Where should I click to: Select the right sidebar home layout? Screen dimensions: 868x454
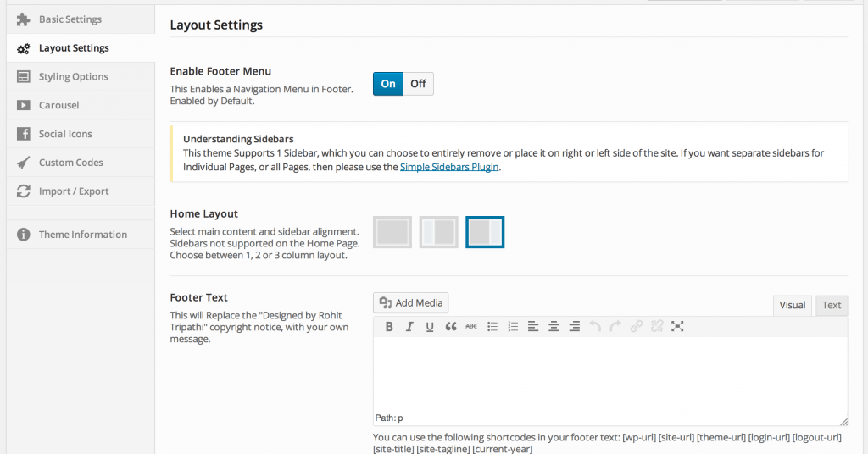(485, 232)
